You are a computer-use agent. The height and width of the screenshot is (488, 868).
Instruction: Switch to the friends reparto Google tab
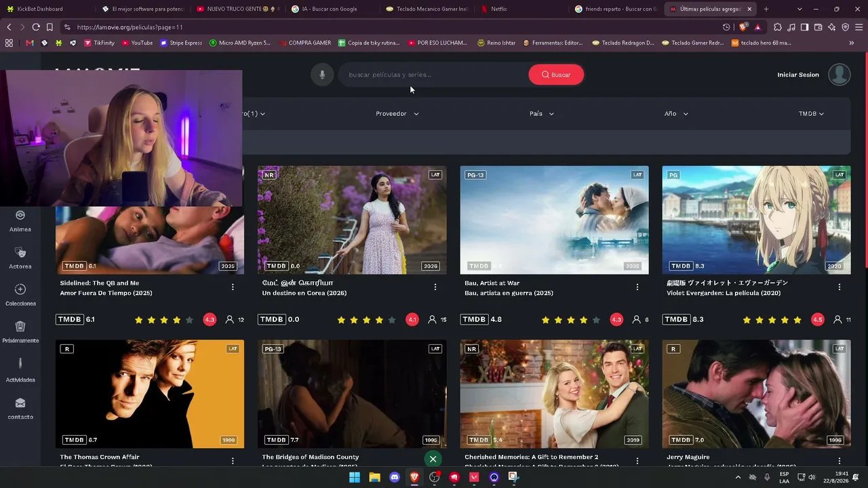pyautogui.click(x=616, y=9)
